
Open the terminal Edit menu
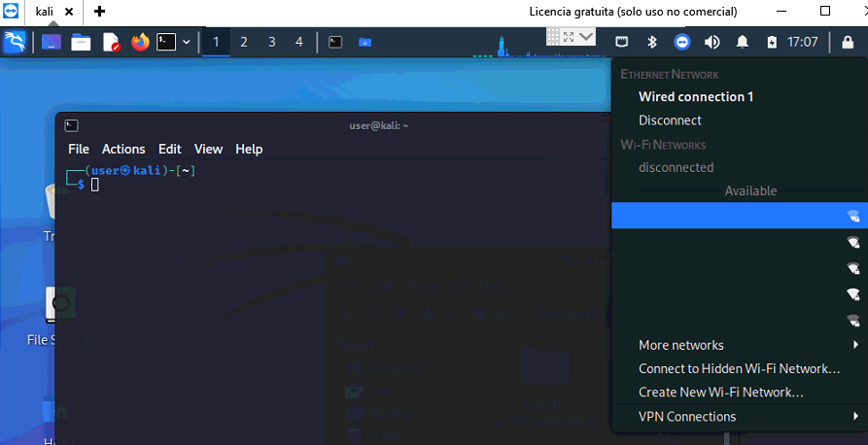tap(169, 149)
